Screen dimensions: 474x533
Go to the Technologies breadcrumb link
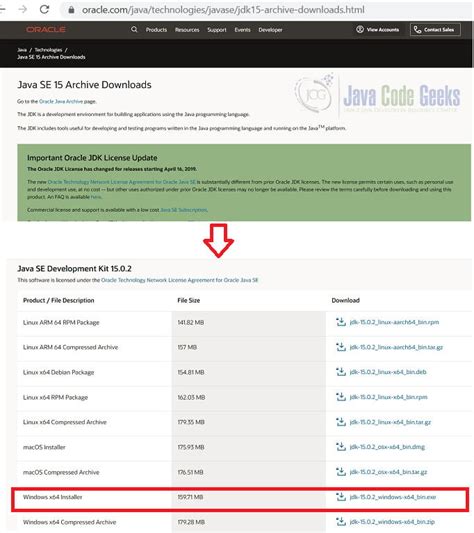coord(48,50)
